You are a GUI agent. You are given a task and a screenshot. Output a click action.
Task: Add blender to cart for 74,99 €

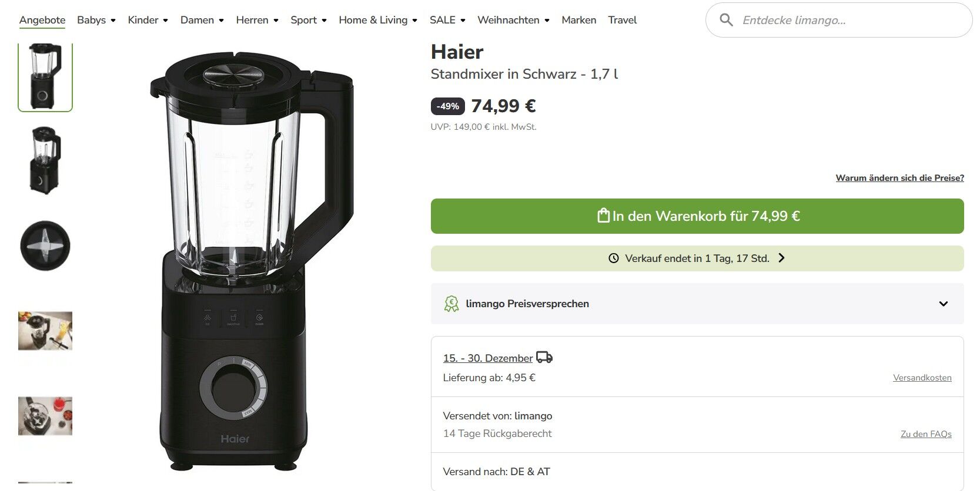[x=697, y=216]
